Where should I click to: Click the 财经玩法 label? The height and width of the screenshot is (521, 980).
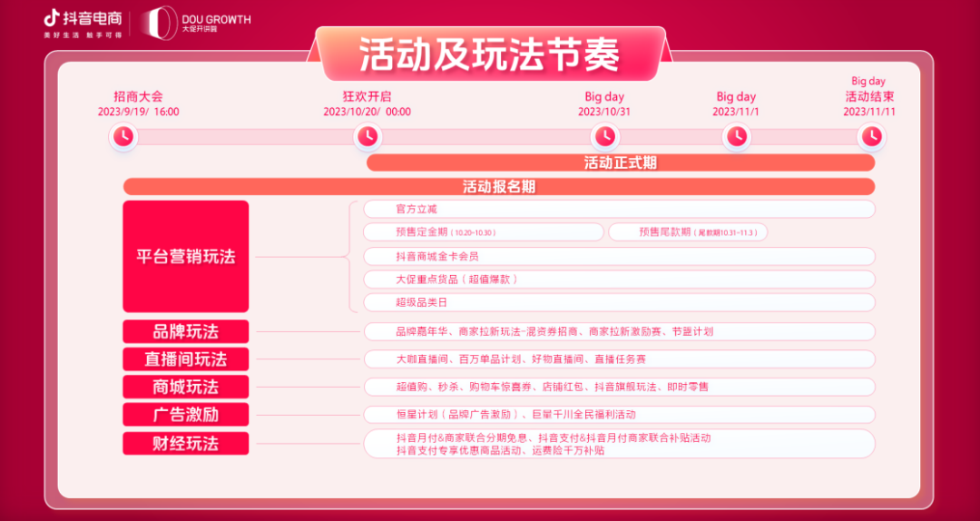[x=186, y=444]
